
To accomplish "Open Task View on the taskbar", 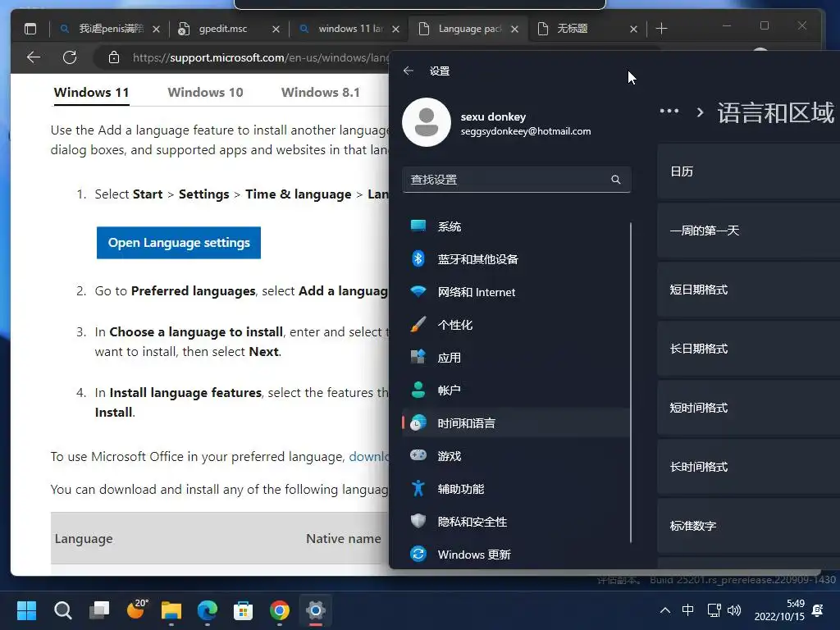I will [x=99, y=610].
